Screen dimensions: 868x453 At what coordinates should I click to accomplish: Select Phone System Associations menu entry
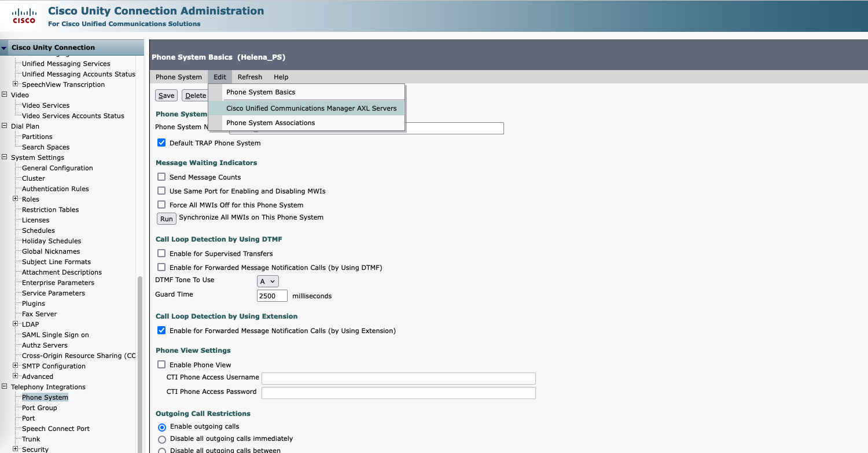click(x=270, y=123)
